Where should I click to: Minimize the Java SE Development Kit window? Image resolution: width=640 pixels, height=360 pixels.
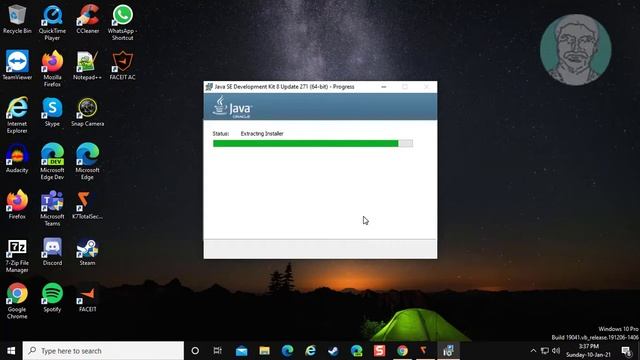tap(384, 87)
